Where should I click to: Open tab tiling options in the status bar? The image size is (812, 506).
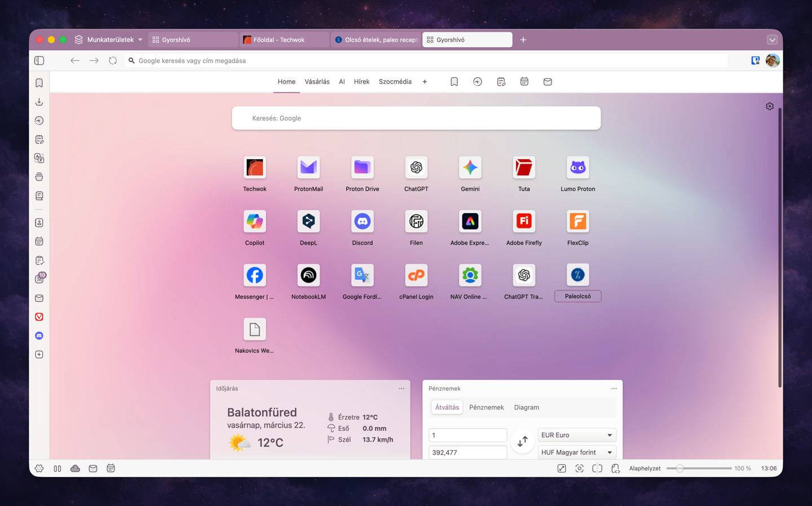point(597,468)
